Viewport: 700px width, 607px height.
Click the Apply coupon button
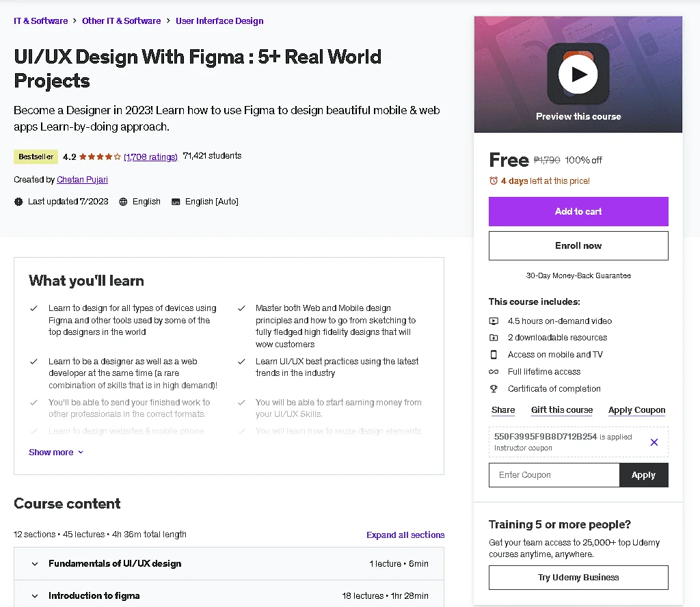pos(644,475)
